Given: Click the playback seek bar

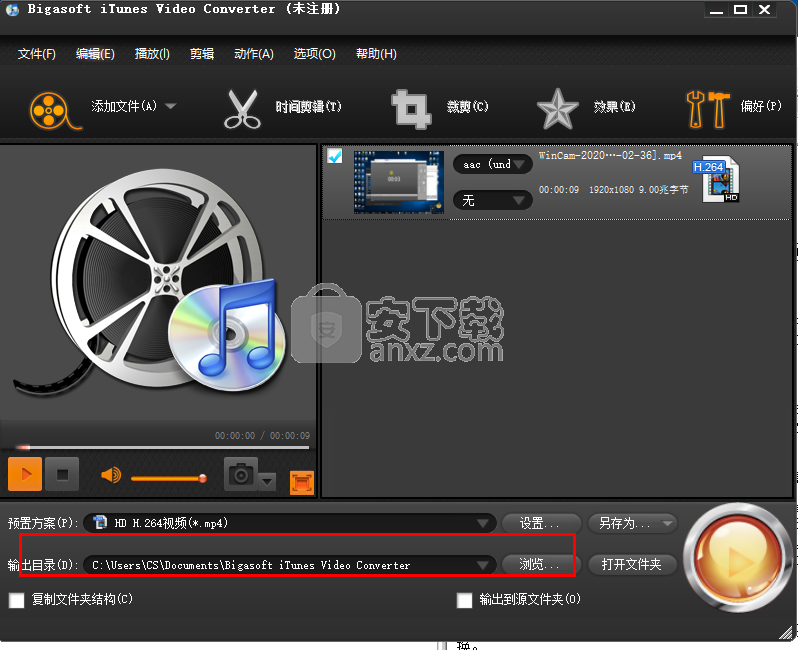Looking at the screenshot, I should (x=162, y=447).
